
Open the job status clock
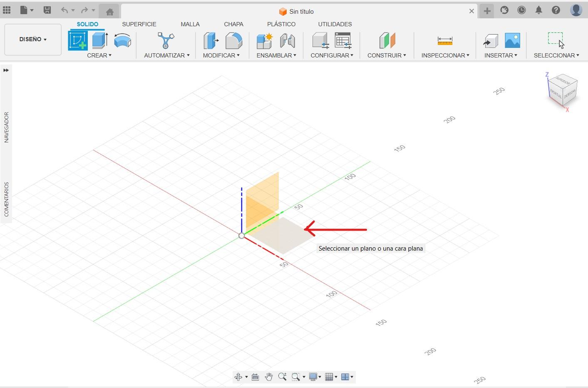[x=521, y=10]
